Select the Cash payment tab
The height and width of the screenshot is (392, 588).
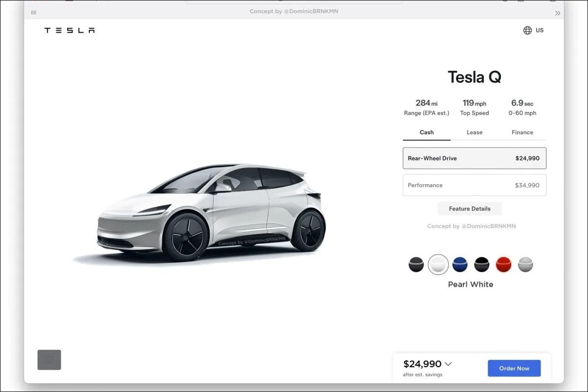coord(427,132)
